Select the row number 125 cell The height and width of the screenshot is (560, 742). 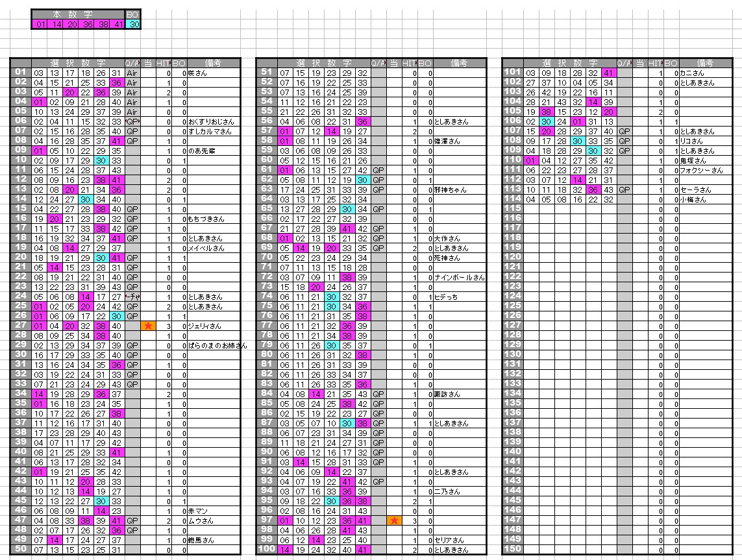pyautogui.click(x=513, y=306)
